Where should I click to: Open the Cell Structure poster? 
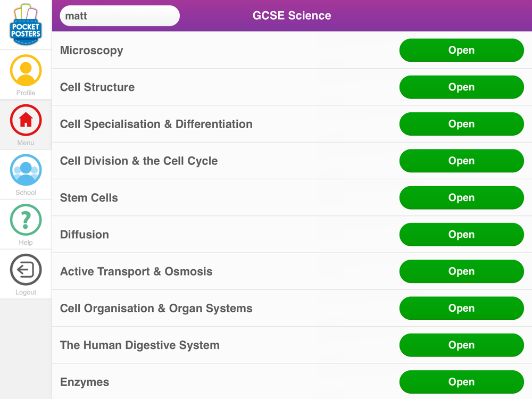pyautogui.click(x=461, y=87)
